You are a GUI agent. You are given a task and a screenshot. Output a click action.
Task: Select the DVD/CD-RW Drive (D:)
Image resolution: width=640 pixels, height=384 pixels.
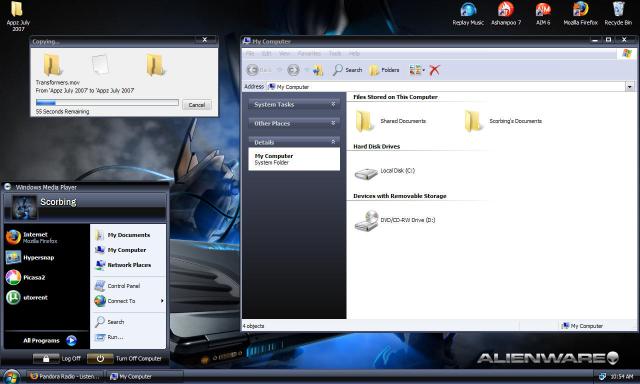tap(394, 221)
